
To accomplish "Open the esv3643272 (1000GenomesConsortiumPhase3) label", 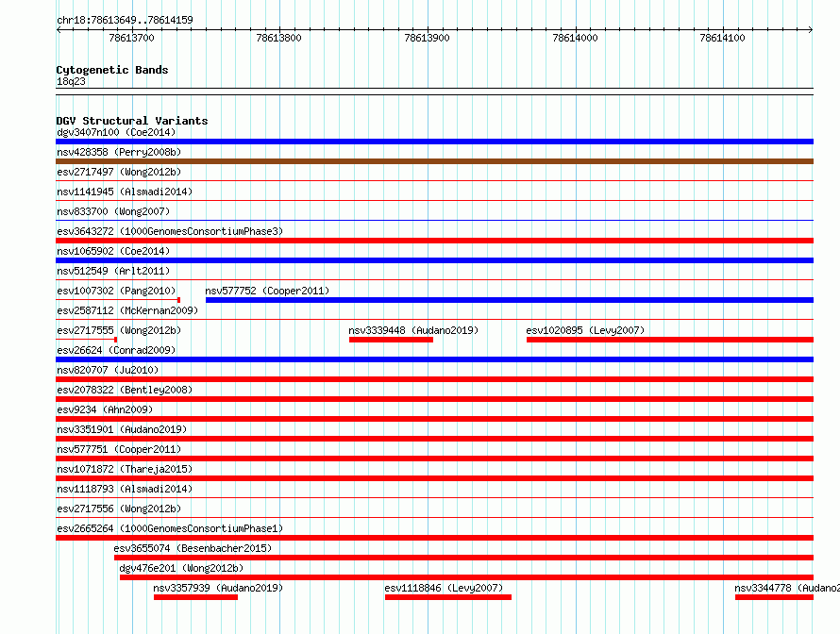I will pos(170,231).
